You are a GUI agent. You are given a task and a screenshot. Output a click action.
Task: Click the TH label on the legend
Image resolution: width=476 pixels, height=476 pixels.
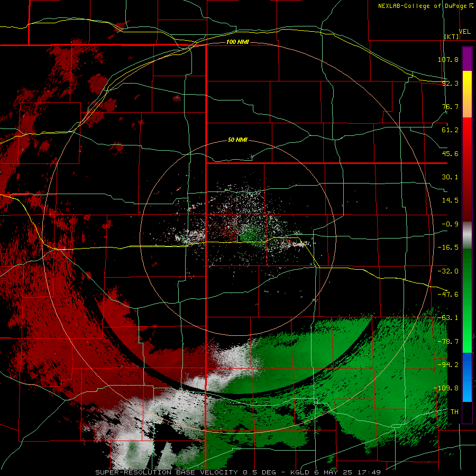coord(454,412)
